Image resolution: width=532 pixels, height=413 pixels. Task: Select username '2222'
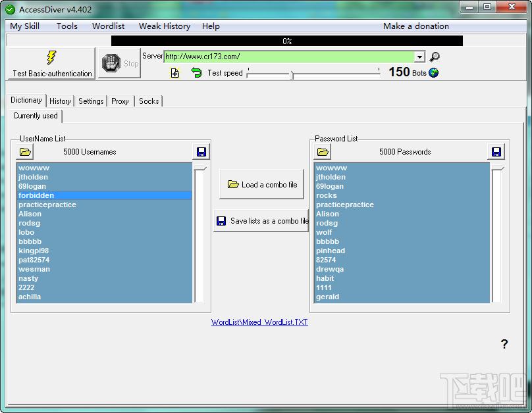104,287
